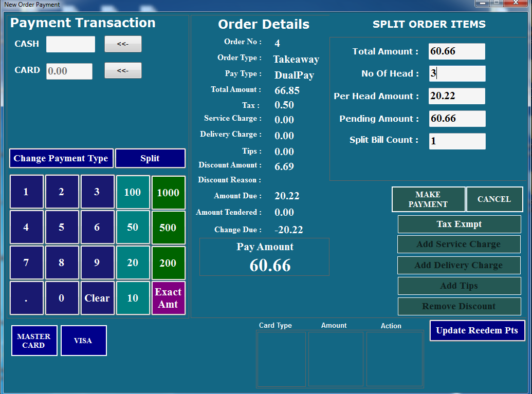
Task: Open the Change Payment Type options
Action: [61, 158]
